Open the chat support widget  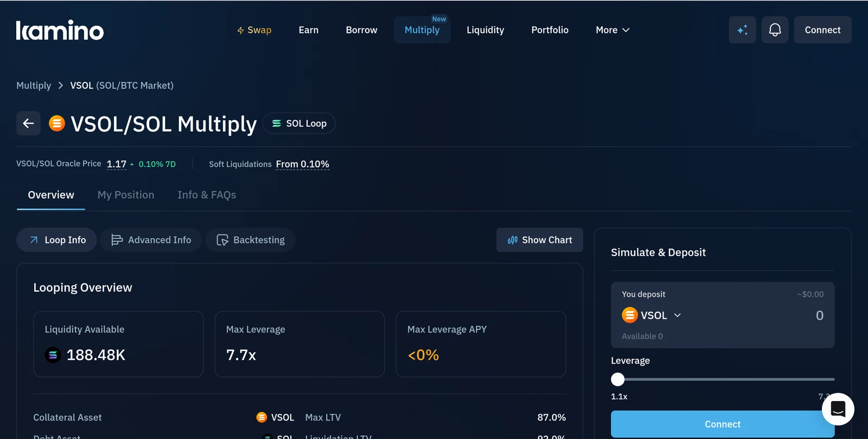[838, 409]
